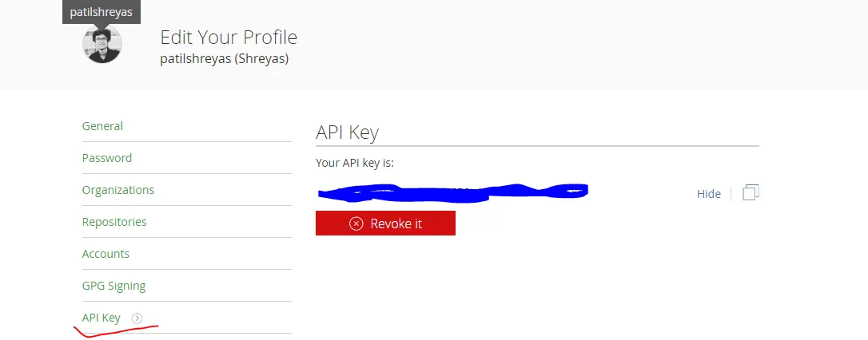
Task: Click the API Key panel heading
Action: (x=347, y=132)
